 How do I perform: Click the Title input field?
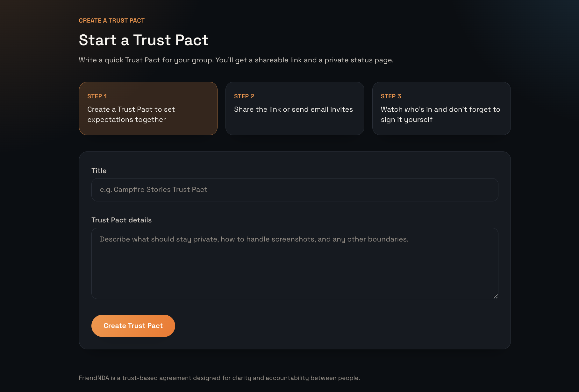tap(295, 190)
